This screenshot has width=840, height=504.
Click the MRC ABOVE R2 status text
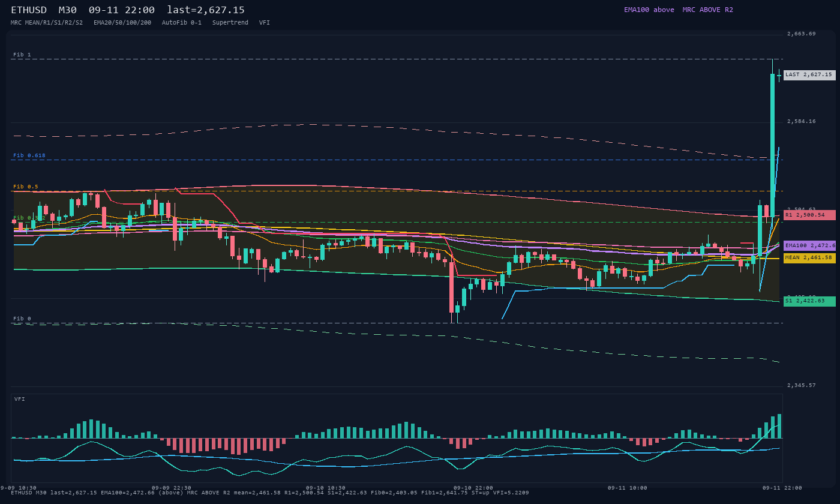708,10
